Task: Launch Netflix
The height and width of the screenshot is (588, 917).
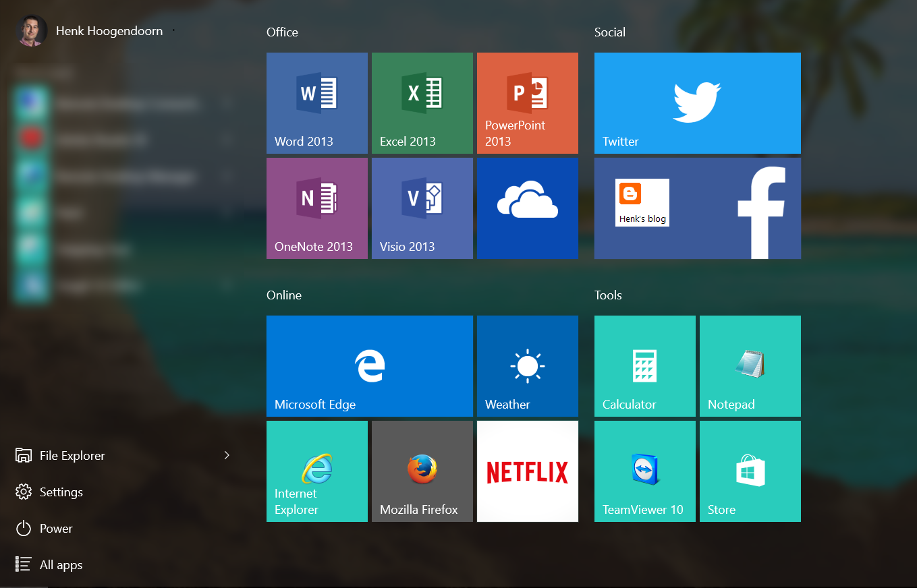Action: coord(527,471)
